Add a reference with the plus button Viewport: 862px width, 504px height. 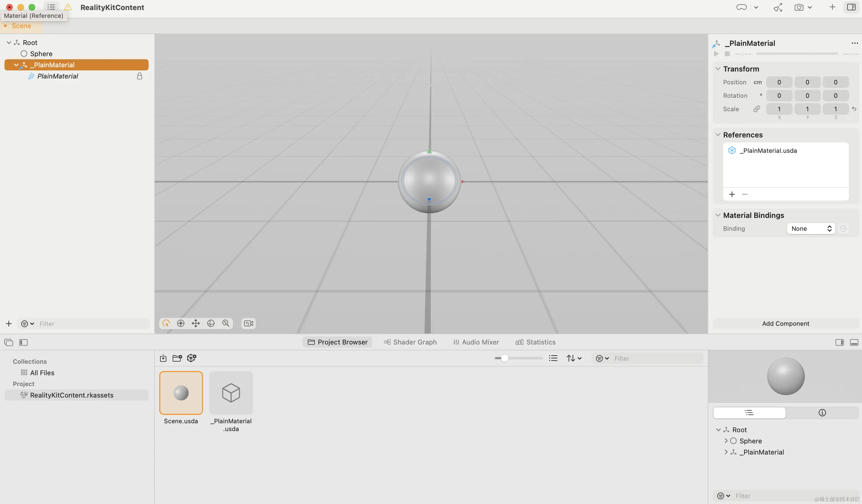point(732,194)
